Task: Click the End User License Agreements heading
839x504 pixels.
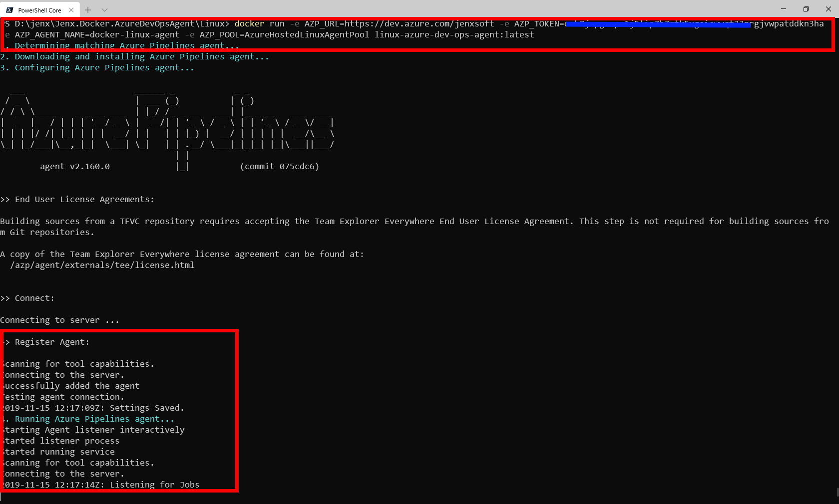Action: point(84,199)
